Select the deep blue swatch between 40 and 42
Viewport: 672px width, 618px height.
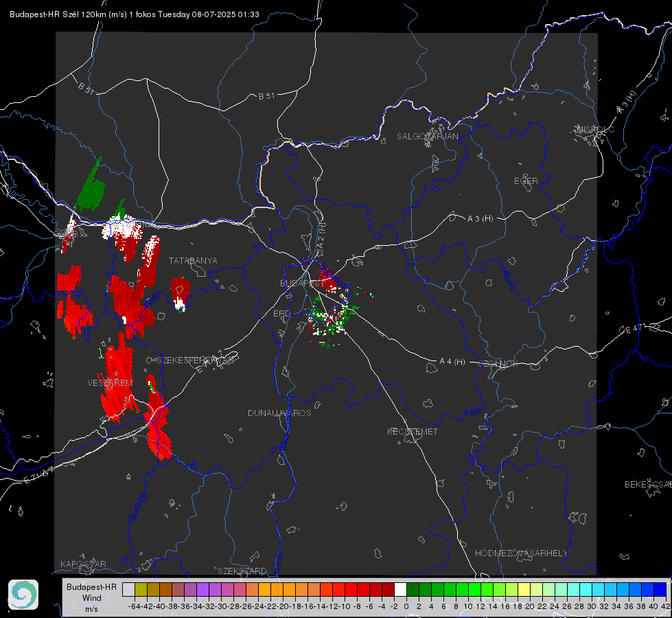click(x=660, y=589)
